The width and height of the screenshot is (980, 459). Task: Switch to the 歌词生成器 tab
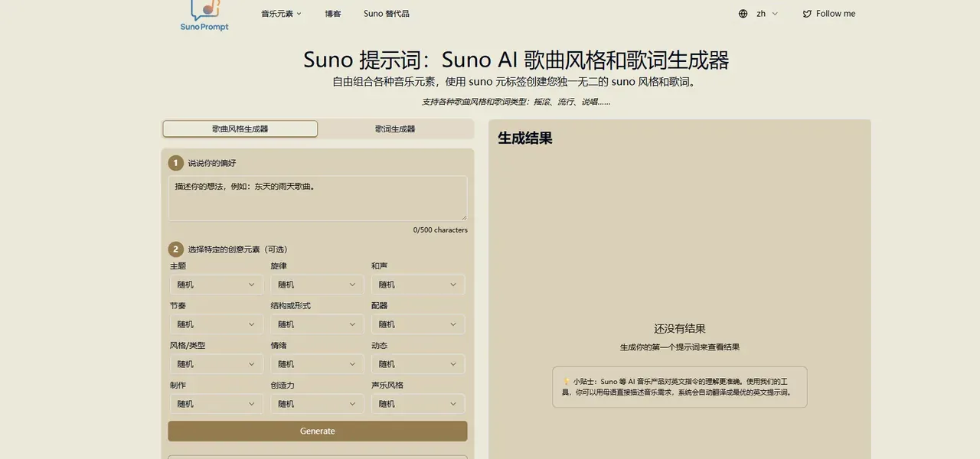[x=395, y=129]
